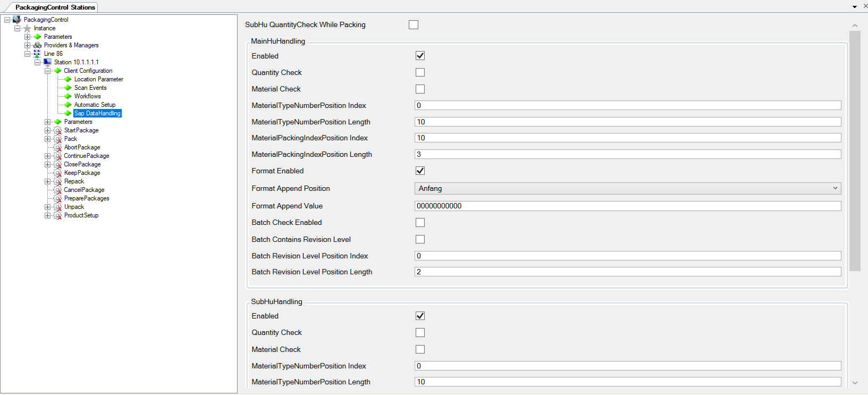Viewport: 868px width, 395px height.
Task: Click the Client Configuration green diamond icon
Action: pyautogui.click(x=58, y=71)
